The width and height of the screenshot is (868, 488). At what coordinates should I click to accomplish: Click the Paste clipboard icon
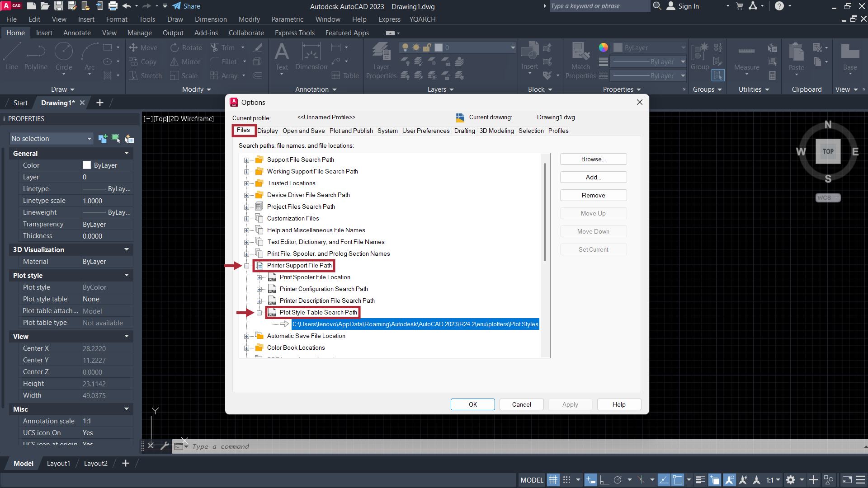click(796, 57)
